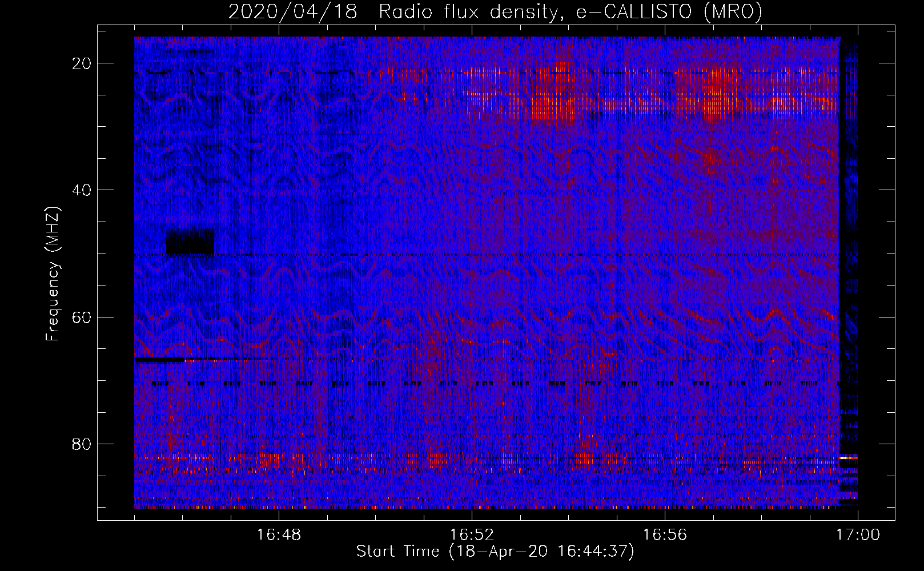Click the '16:56' time tick label

tap(665, 535)
